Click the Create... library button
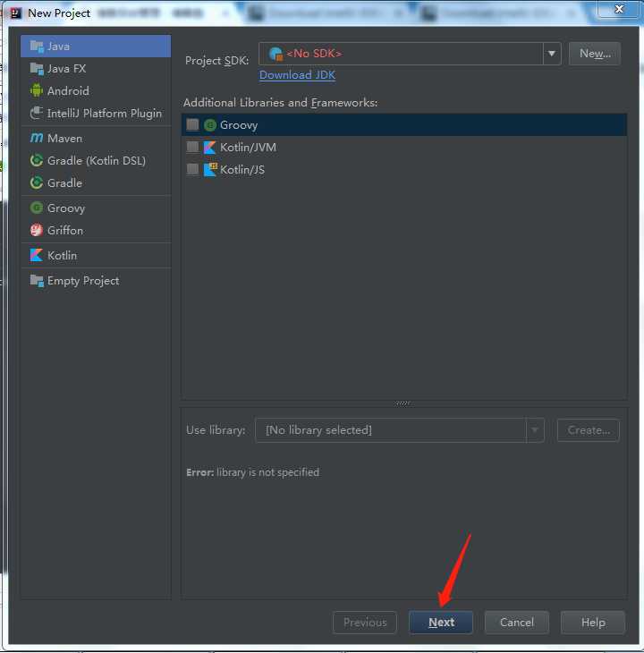Screen dimensions: 644x653 [589, 430]
